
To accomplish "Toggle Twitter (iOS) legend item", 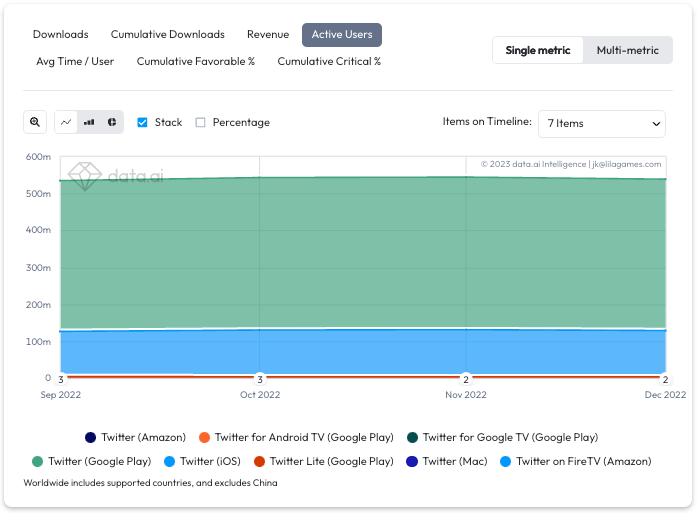I will tap(202, 461).
